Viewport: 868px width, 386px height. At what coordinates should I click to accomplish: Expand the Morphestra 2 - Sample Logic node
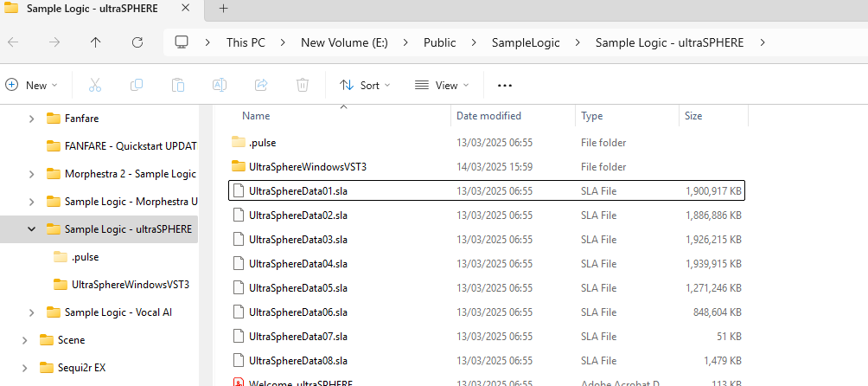click(x=31, y=173)
